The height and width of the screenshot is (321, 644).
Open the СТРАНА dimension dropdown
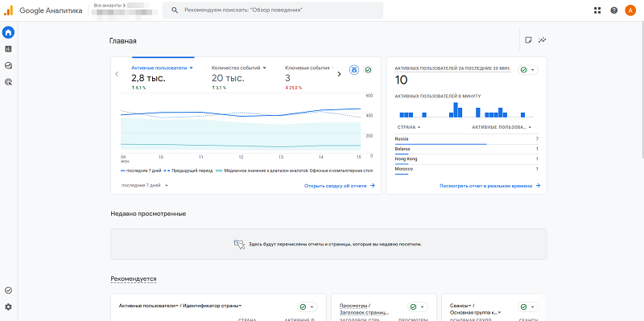point(409,127)
